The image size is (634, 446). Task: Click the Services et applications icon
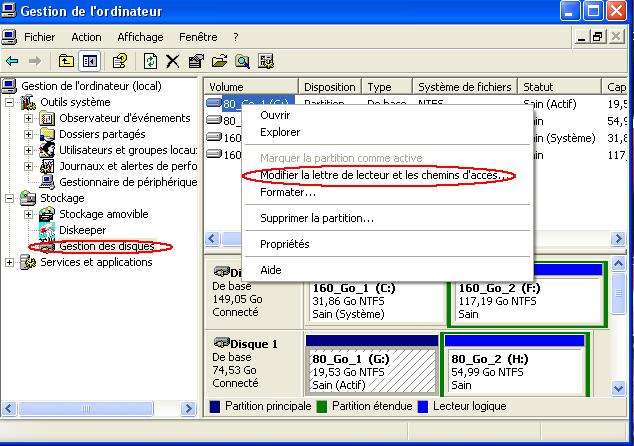(x=28, y=262)
